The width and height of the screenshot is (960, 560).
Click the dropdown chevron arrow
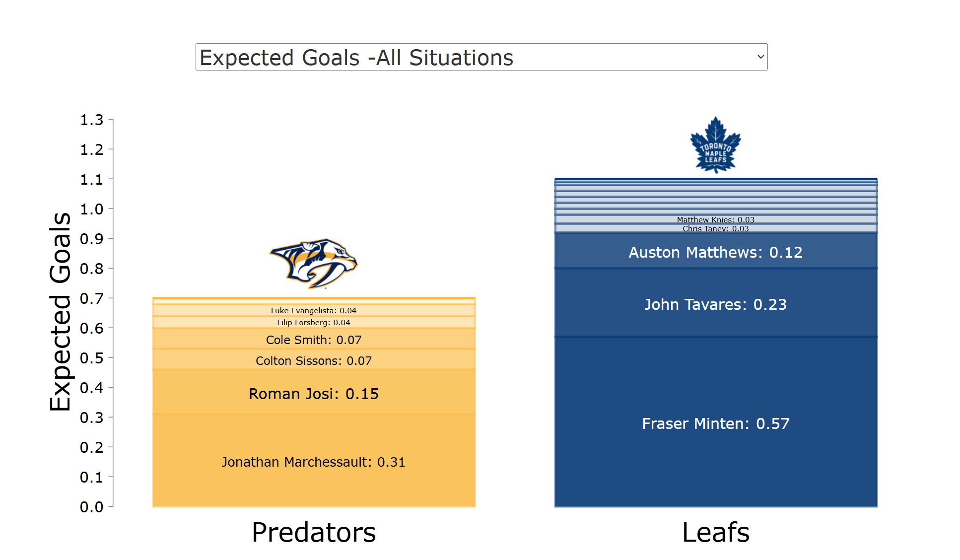[760, 57]
